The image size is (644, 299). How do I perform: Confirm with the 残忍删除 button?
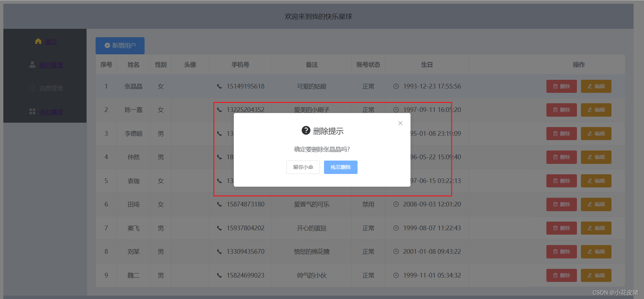(x=341, y=167)
